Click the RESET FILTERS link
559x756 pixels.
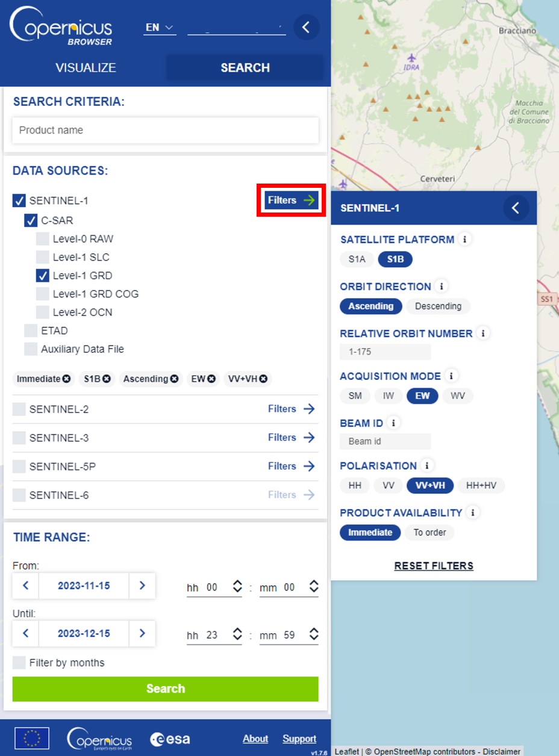[x=434, y=566]
